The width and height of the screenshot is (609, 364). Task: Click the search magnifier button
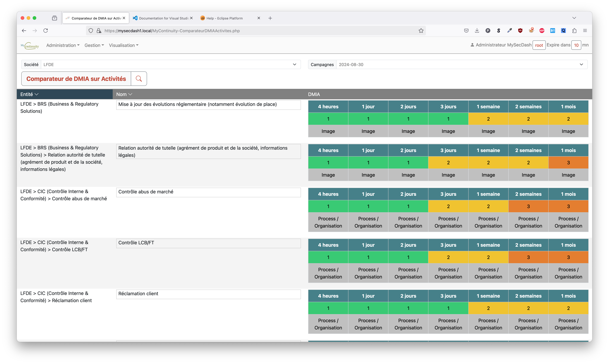click(x=139, y=78)
